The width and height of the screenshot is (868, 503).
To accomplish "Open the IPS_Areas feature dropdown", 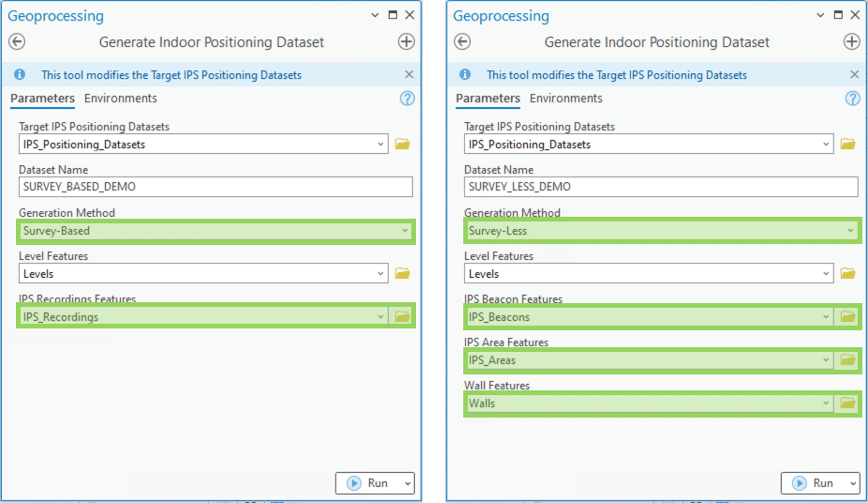I will pos(827,360).
